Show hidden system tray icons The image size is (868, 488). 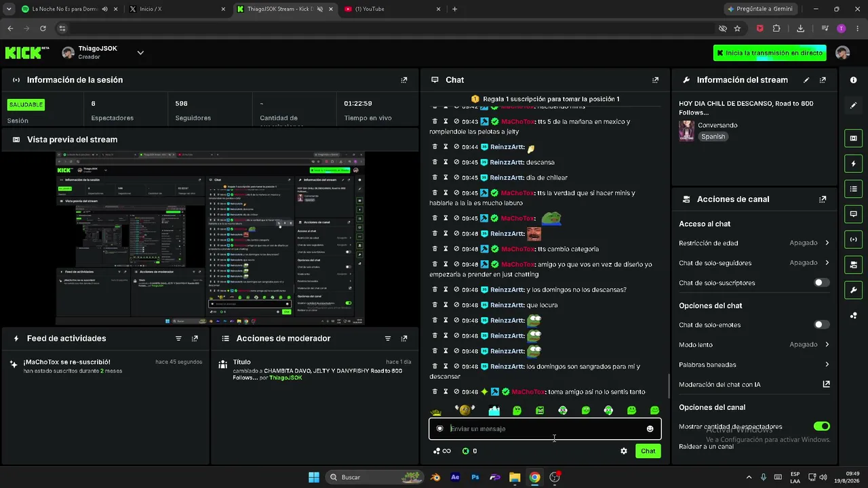pos(749,477)
